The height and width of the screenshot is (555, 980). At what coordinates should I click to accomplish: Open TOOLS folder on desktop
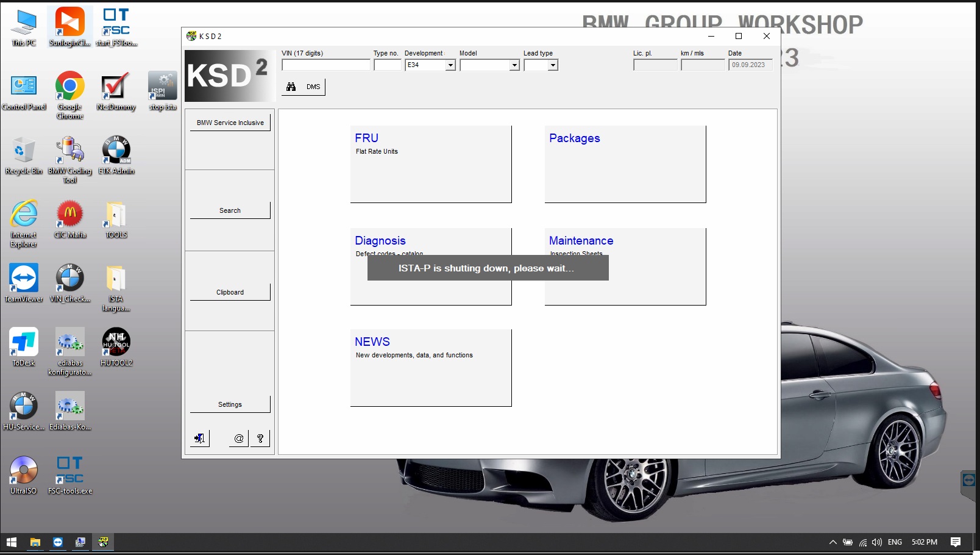click(x=116, y=220)
